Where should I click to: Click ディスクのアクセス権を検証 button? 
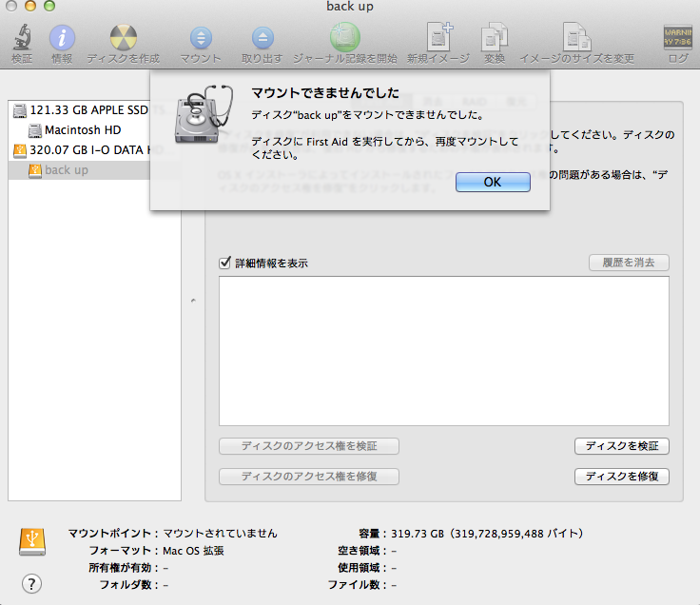click(x=309, y=446)
